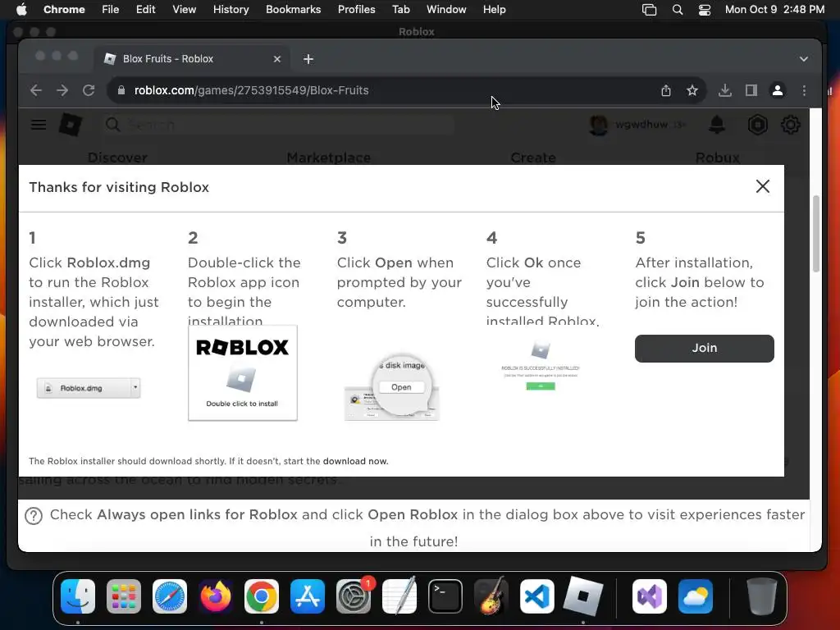Open the Help menu
The width and height of the screenshot is (840, 630).
(x=494, y=10)
